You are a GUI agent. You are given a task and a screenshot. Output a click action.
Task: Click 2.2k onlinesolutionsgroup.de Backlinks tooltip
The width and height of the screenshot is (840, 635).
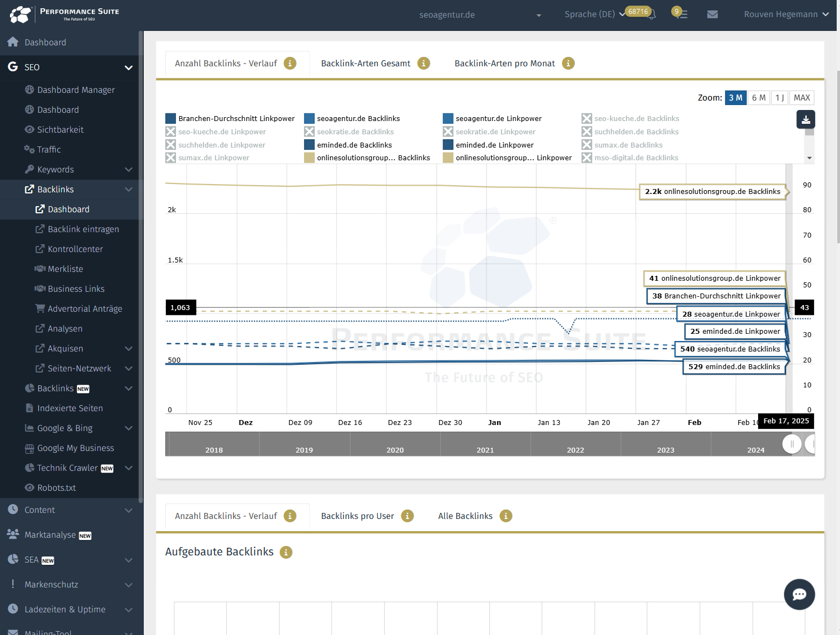712,192
